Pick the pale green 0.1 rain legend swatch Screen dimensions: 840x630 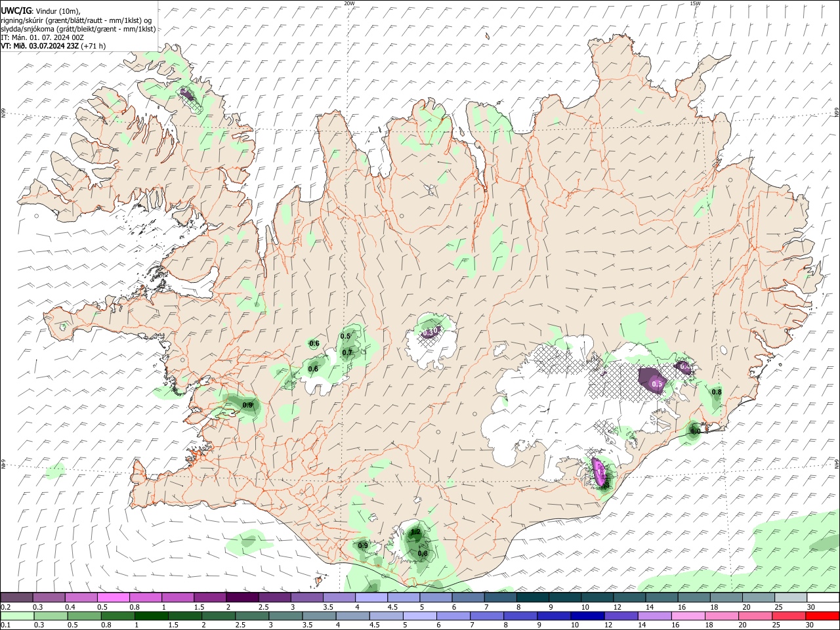[x=17, y=616]
